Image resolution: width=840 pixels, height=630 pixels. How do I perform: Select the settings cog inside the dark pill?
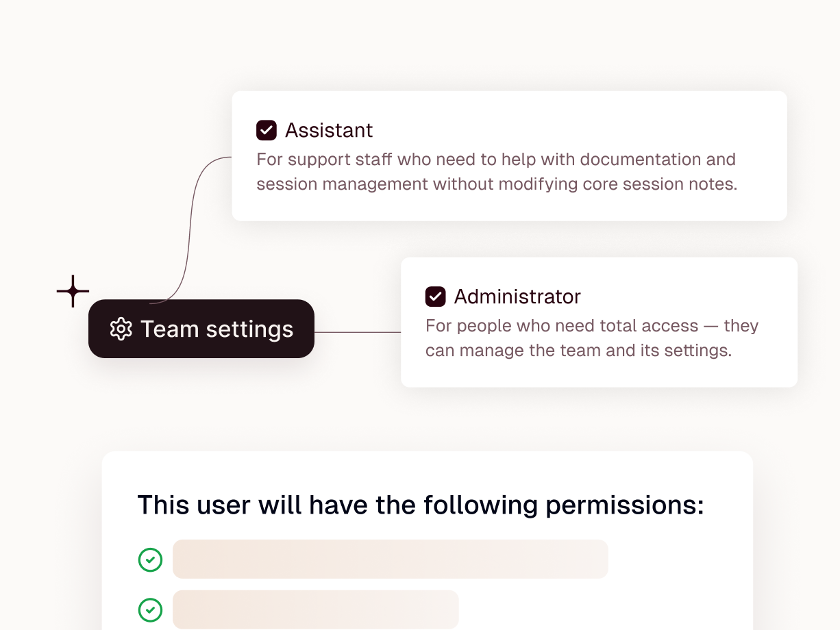point(121,329)
